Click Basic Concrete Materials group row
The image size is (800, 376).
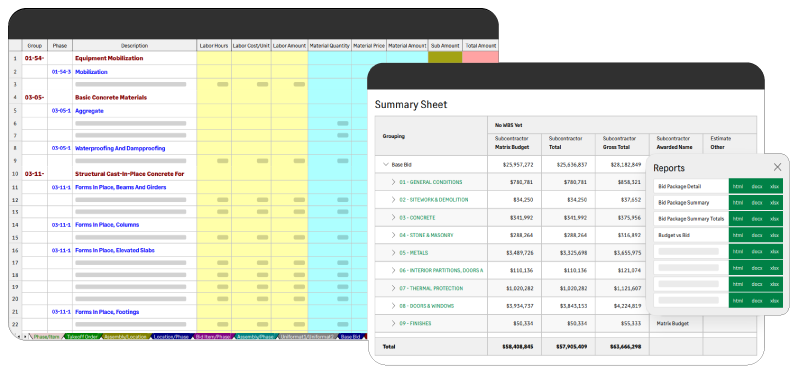111,97
